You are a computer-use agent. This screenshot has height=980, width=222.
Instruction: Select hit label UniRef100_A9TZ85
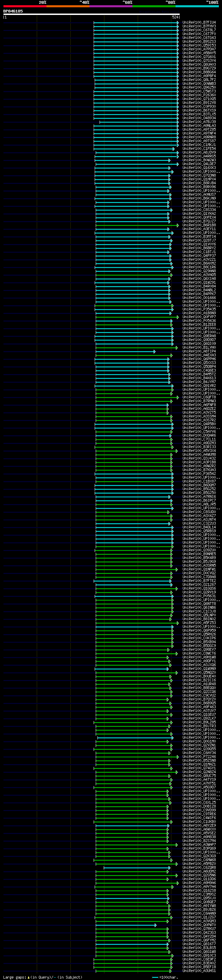[199, 129]
